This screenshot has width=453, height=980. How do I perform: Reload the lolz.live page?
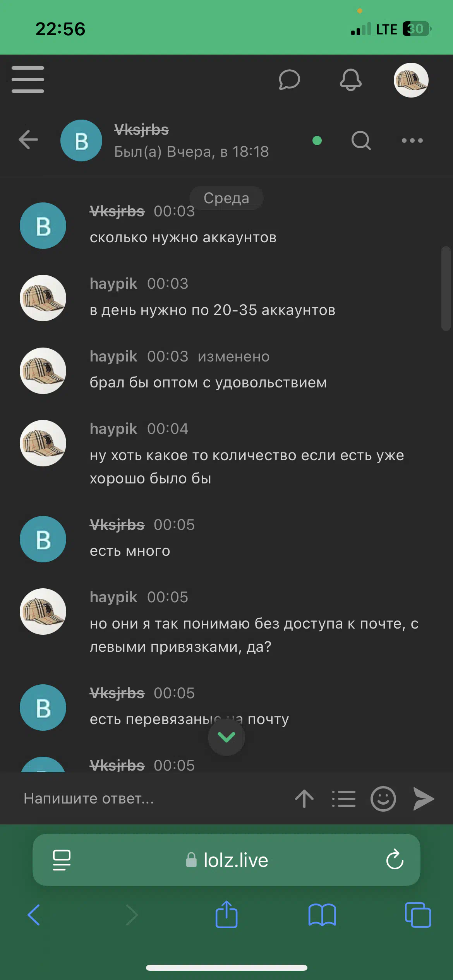pyautogui.click(x=395, y=860)
